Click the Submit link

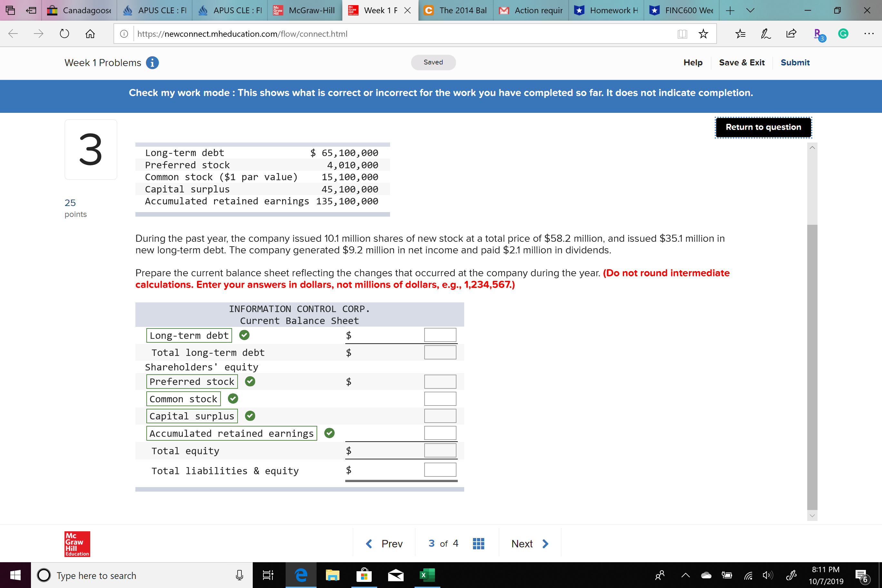[795, 62]
